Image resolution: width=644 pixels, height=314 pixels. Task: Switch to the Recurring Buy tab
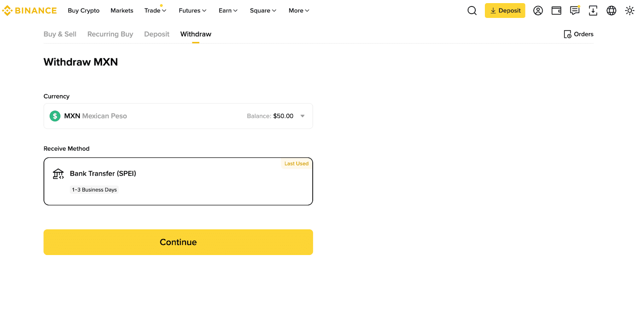click(x=110, y=34)
